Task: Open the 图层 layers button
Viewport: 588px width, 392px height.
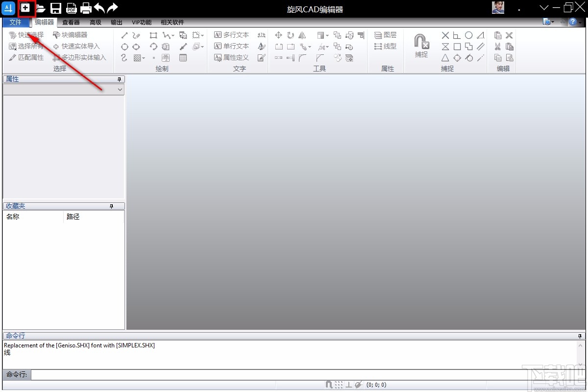Action: point(385,35)
